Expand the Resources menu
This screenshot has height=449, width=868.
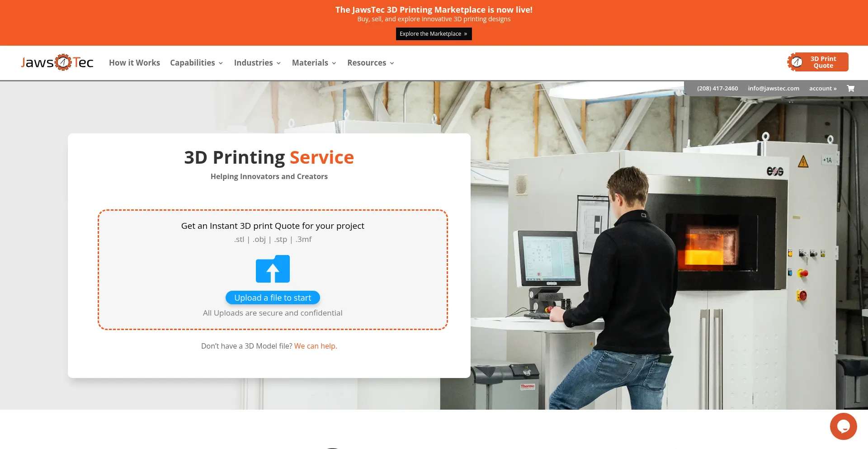click(x=371, y=63)
